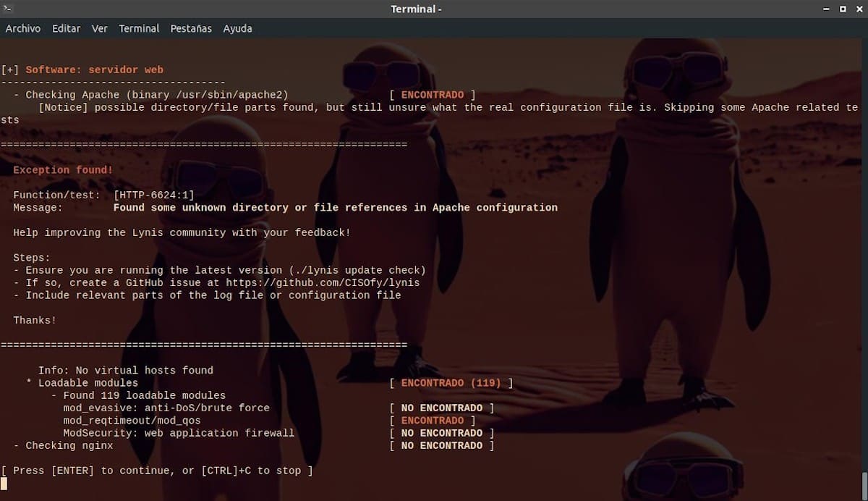Click the GitHub CISOfy/lynis URL
Viewport: 868px width, 501px height.
click(x=322, y=282)
